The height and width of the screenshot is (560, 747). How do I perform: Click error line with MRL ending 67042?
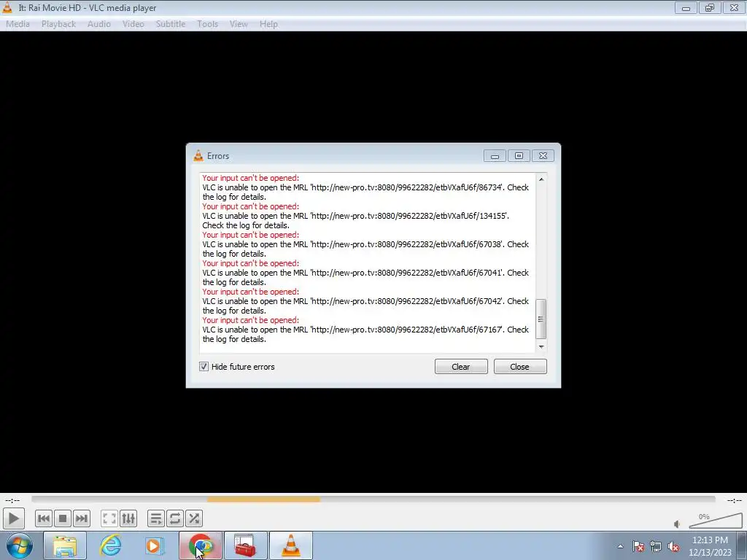click(365, 306)
